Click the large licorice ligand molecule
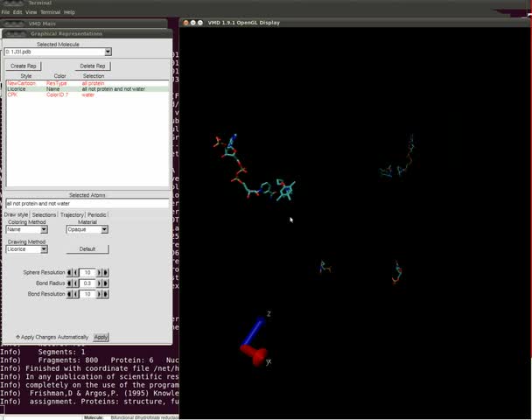 pyautogui.click(x=253, y=168)
